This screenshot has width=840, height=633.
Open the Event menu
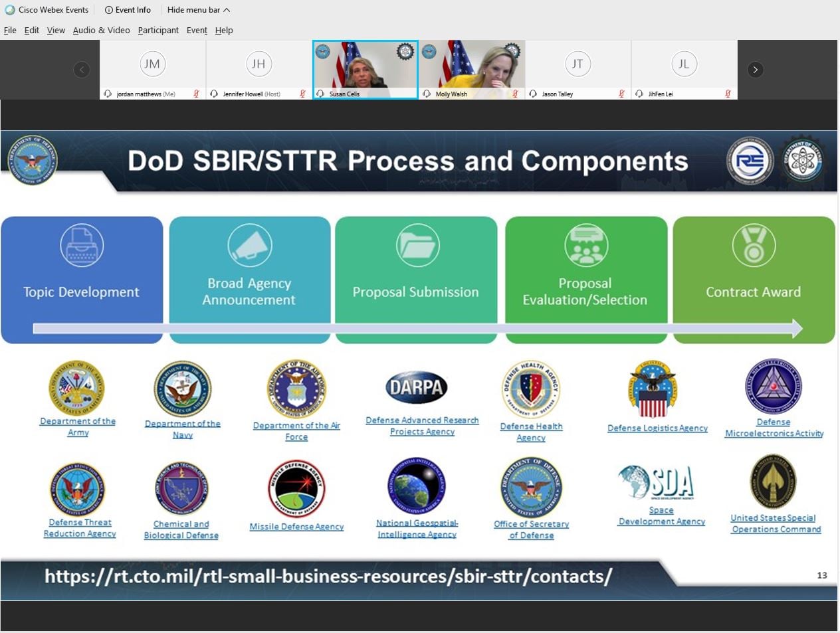click(x=197, y=30)
